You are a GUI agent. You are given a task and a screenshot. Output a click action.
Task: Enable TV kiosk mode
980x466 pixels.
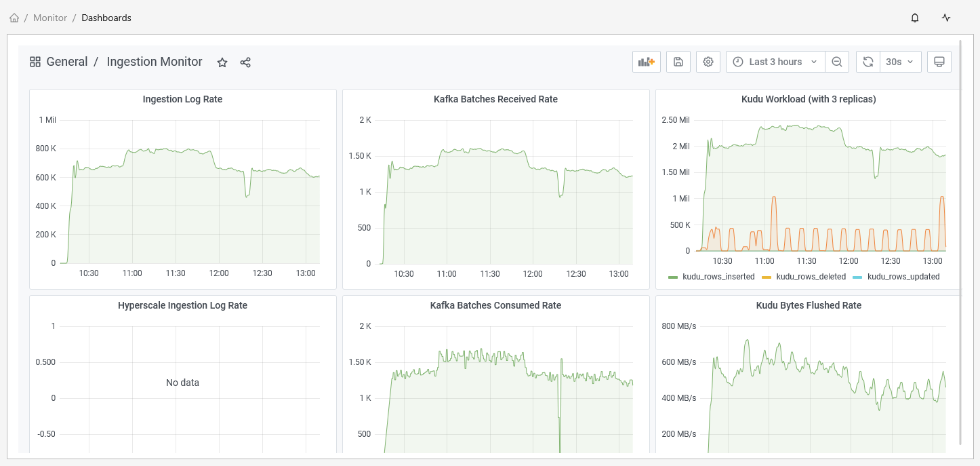coord(939,61)
